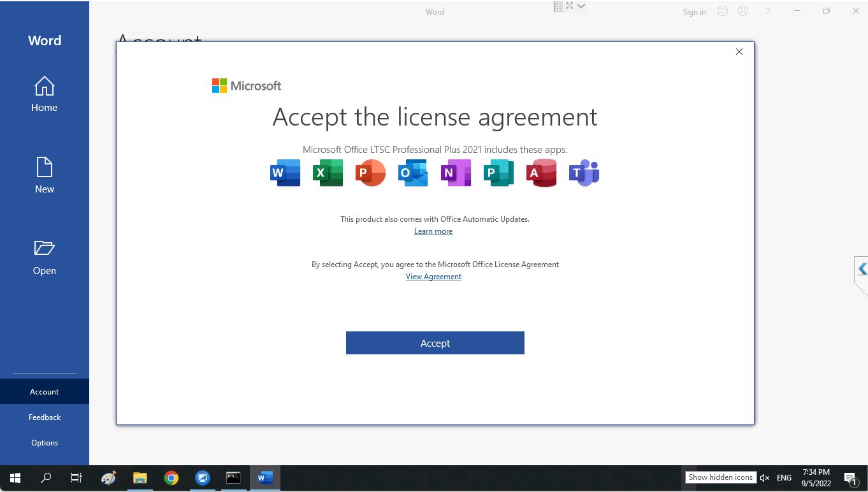Open the Paint app on taskbar
Viewport: 868px width, 492px height.
[109, 477]
